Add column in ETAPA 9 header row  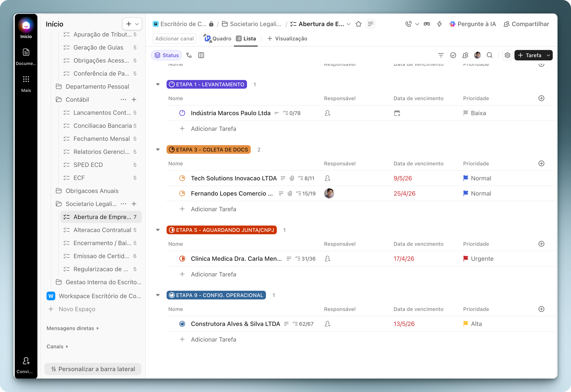pos(541,309)
